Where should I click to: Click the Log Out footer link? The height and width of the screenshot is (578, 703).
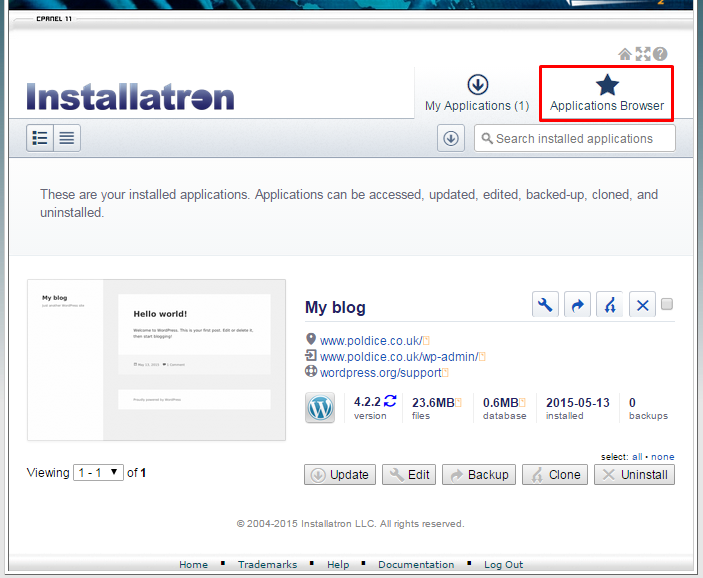pos(503,565)
